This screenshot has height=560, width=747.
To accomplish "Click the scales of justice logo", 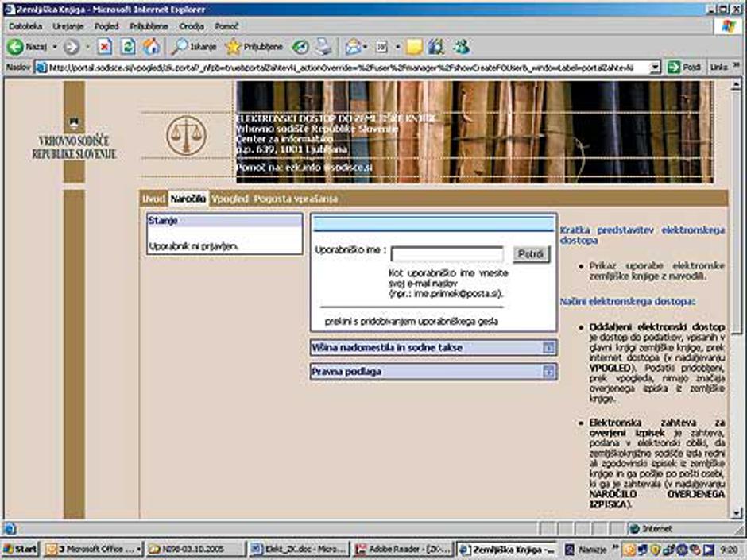I will pos(186,135).
